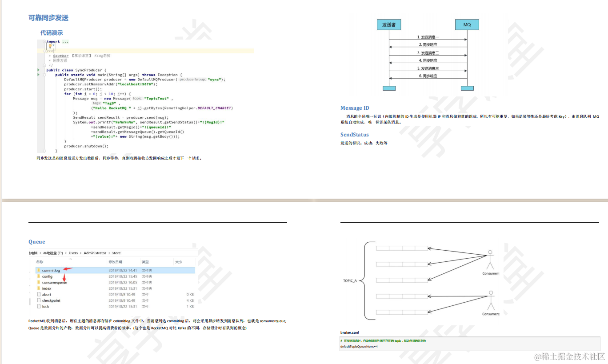The image size is (608, 364).
Task: Click the Users breadcrumb segment
Action: [73, 253]
